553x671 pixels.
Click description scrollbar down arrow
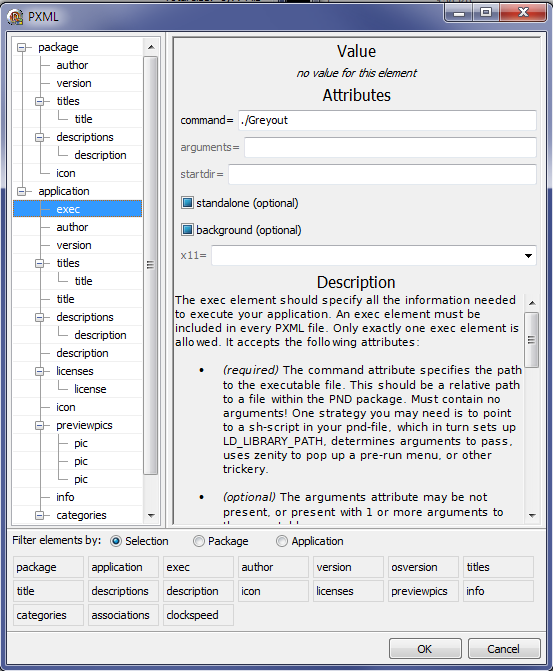(532, 516)
